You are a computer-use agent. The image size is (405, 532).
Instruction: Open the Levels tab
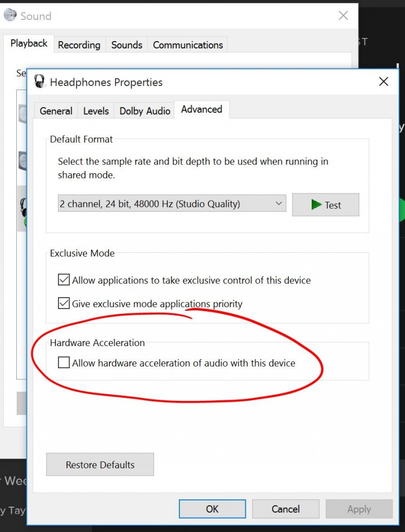95,111
